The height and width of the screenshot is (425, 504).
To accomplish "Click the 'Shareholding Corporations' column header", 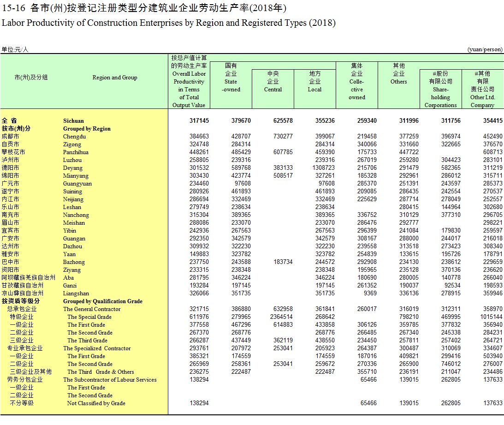I will pos(441,90).
